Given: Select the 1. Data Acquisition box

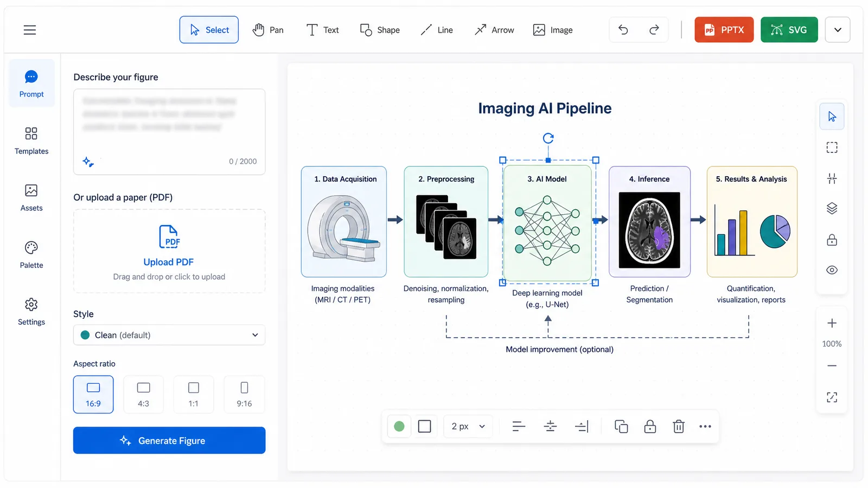Looking at the screenshot, I should click(344, 222).
